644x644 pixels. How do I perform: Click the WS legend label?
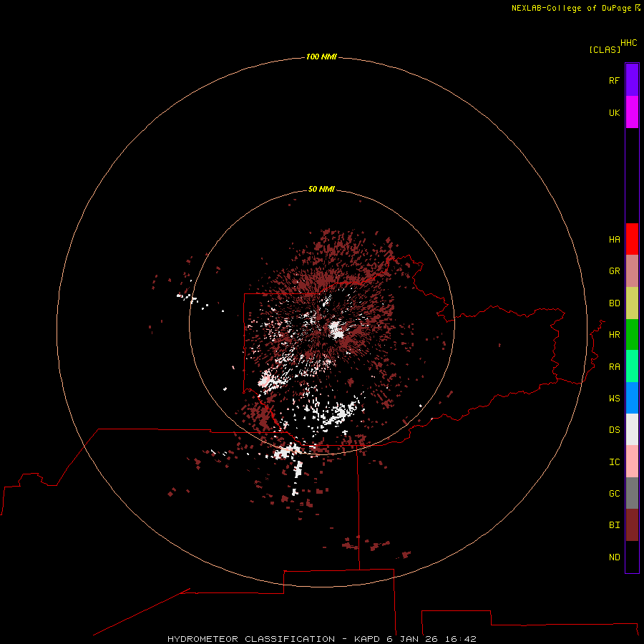pos(614,399)
